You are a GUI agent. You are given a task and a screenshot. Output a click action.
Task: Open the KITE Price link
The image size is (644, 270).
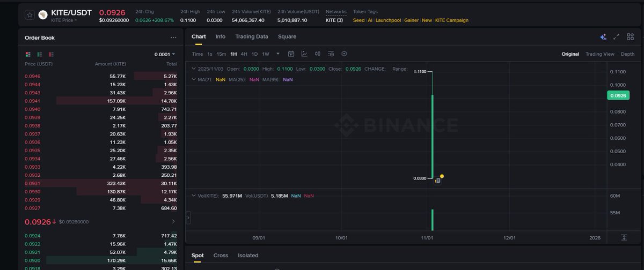63,20
